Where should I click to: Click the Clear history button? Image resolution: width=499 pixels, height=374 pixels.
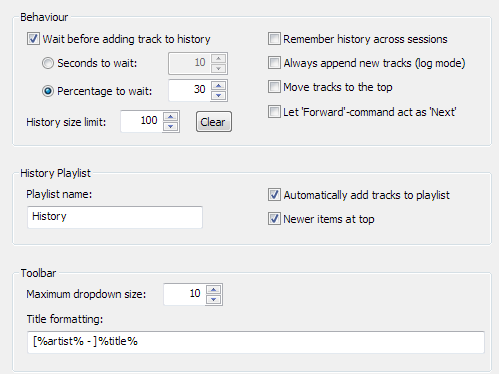[214, 122]
